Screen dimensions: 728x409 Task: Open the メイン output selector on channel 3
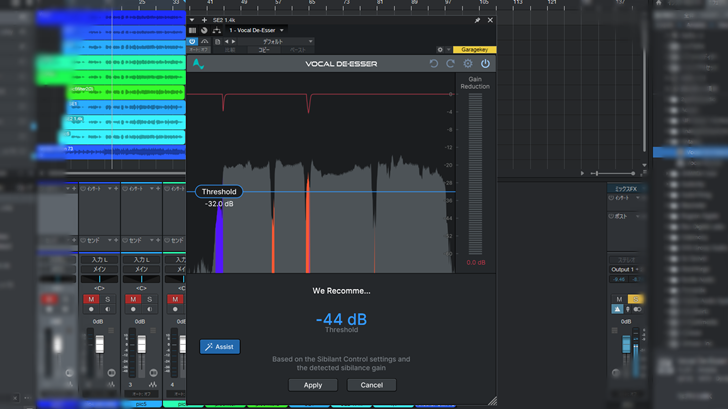[x=141, y=269]
